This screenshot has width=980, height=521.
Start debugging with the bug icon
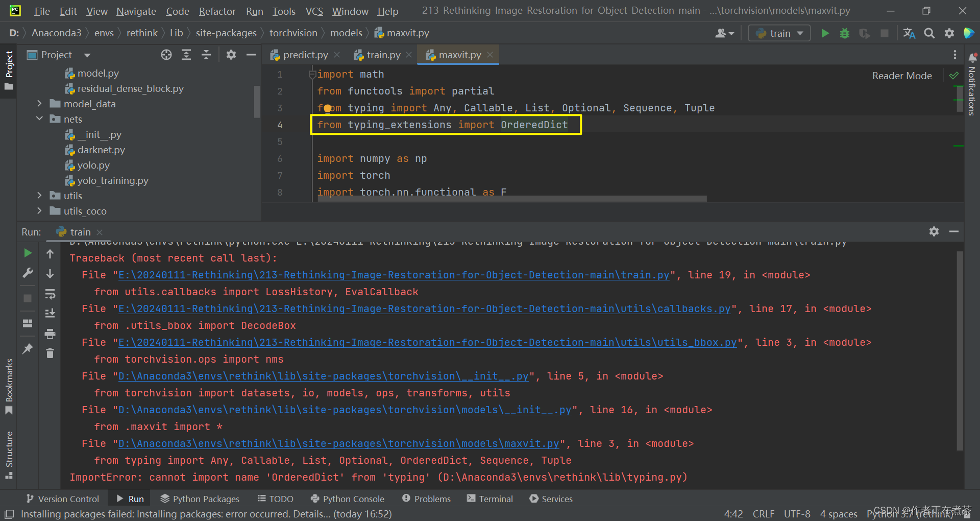(845, 33)
